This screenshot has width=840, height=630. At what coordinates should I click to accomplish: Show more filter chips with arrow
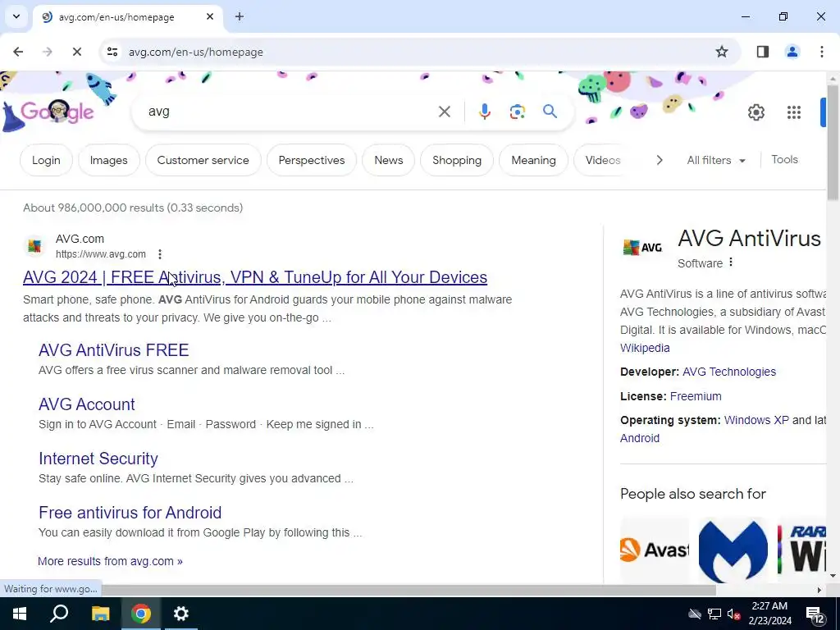660,160
